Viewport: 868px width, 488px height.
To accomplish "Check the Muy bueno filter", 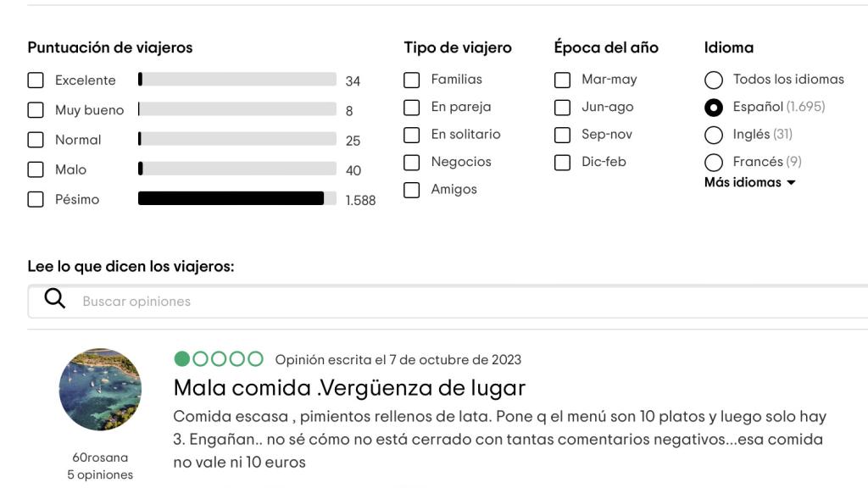I will (x=35, y=109).
